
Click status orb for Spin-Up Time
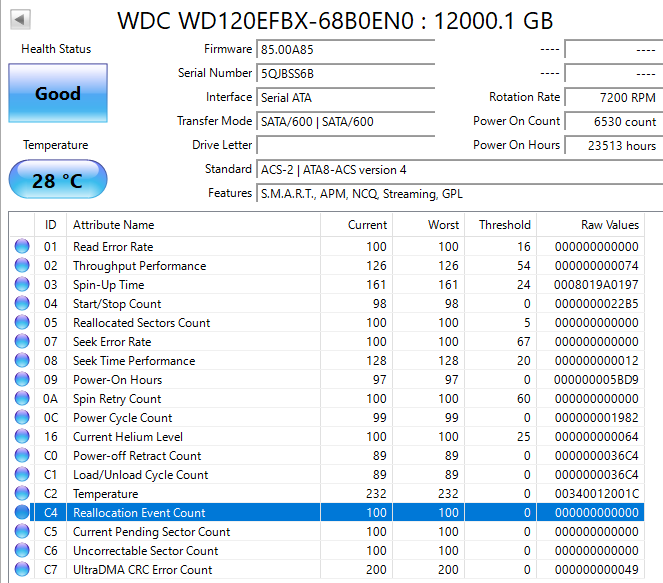click(22, 284)
